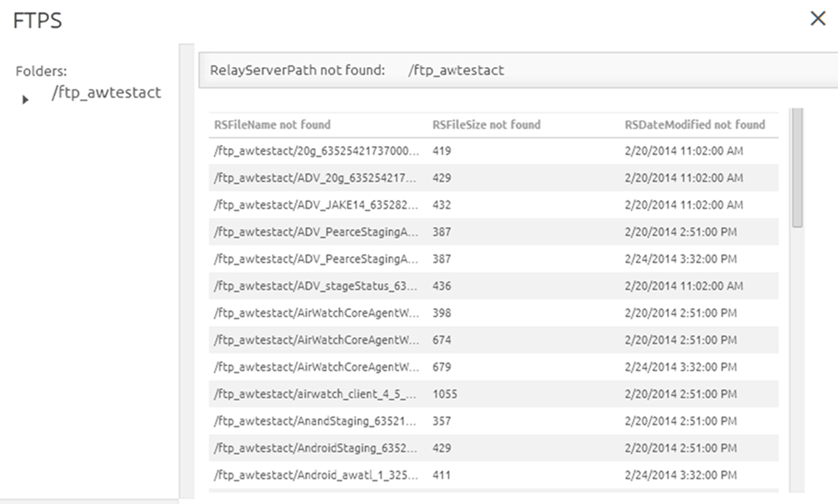838x504 pixels.
Task: Click the RelayServerPath value /ftp_awtestact
Action: point(456,71)
